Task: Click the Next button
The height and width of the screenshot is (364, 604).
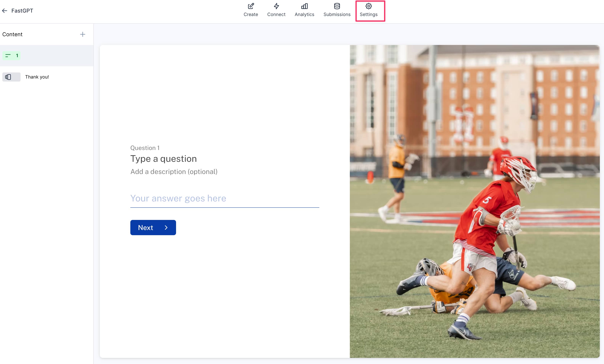Action: 153,228
